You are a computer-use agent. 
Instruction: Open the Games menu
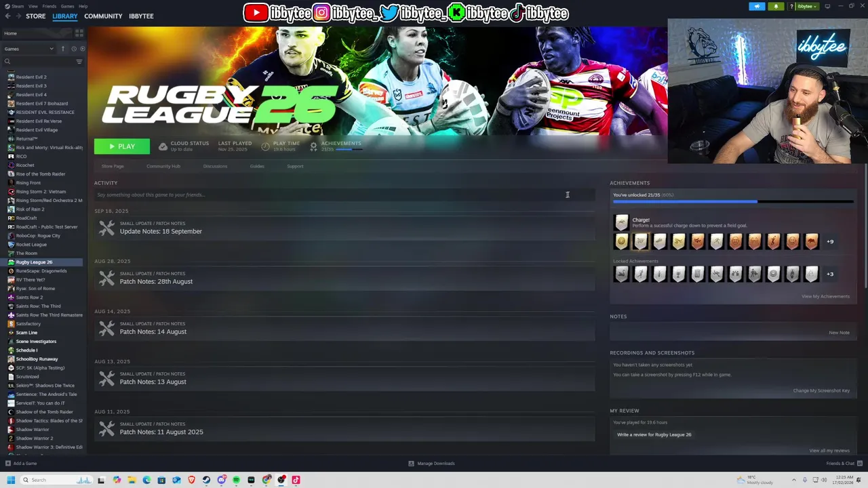coord(67,6)
